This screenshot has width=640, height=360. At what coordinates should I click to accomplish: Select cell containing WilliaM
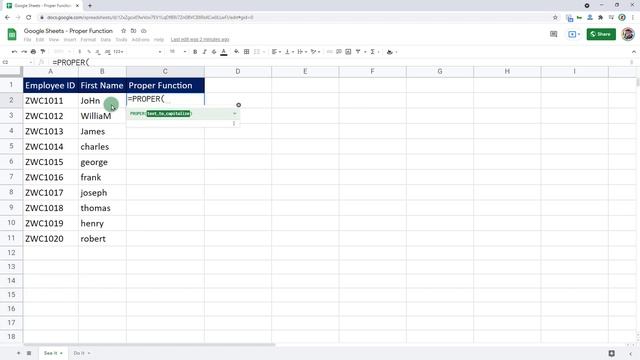[x=102, y=116]
